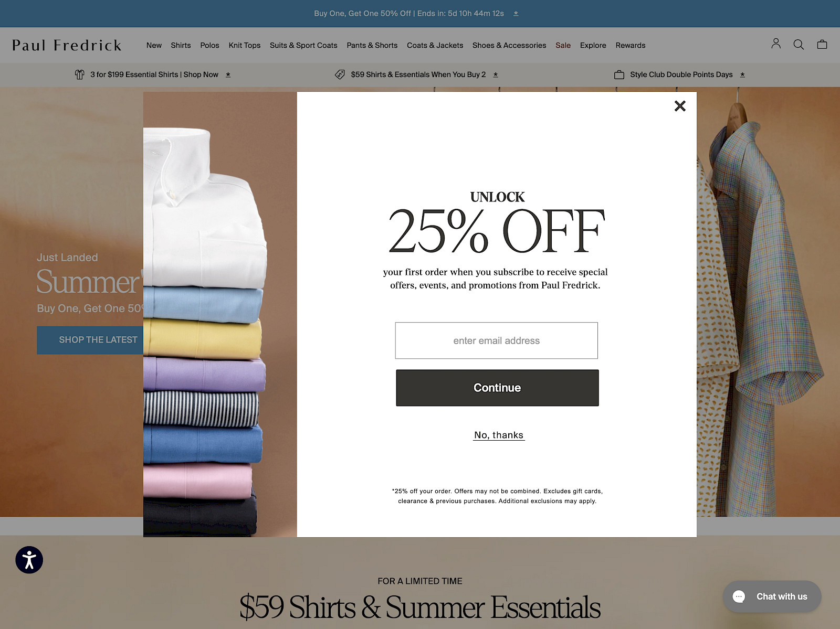Viewport: 840px width, 629px height.
Task: Open the Shirts menu
Action: (181, 45)
